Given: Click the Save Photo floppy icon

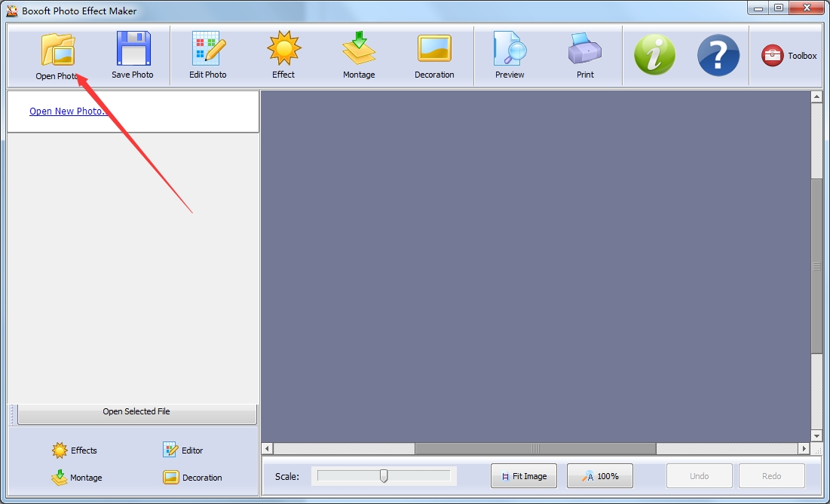Looking at the screenshot, I should [133, 49].
